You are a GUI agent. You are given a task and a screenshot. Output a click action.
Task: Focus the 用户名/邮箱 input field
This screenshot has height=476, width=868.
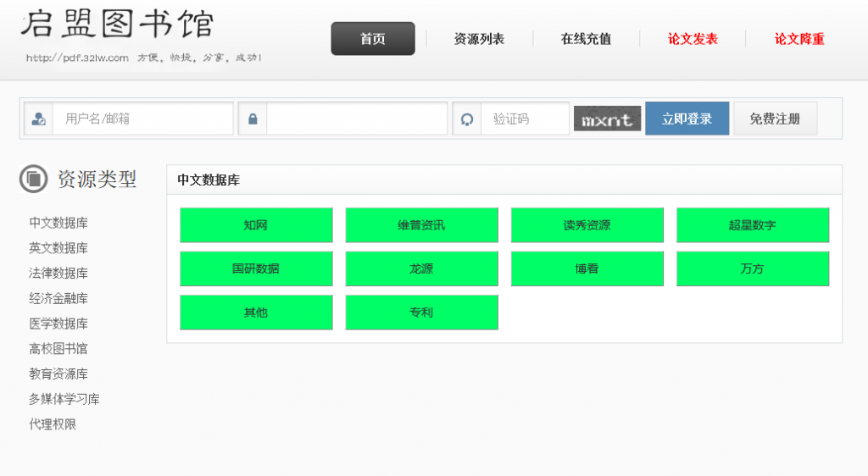[x=142, y=119]
